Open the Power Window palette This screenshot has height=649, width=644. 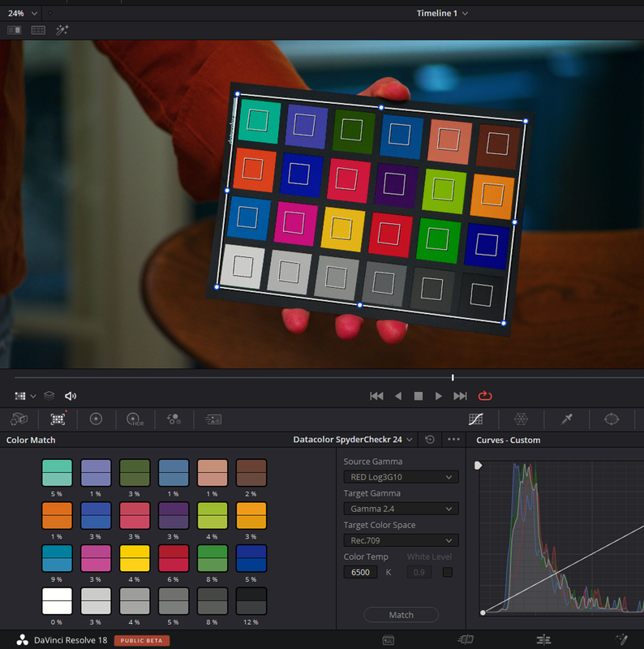(x=612, y=419)
